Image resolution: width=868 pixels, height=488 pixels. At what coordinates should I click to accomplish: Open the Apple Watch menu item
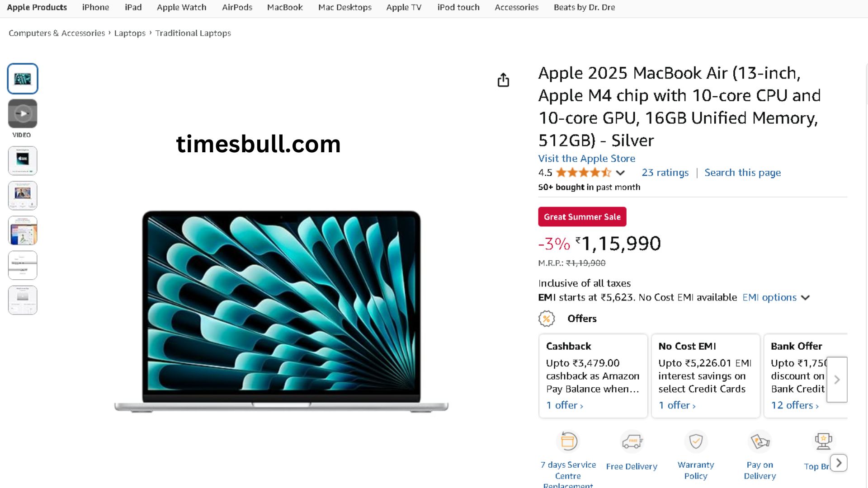[181, 7]
